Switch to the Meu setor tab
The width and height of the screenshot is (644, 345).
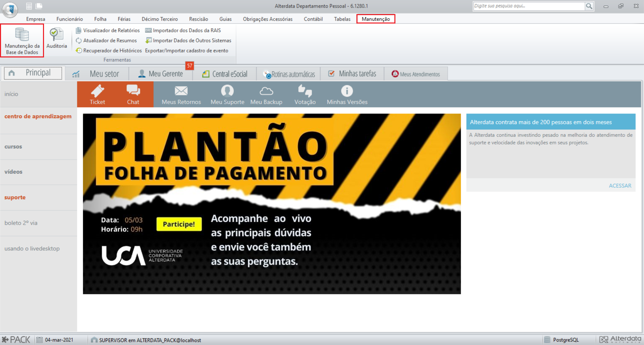pos(97,74)
